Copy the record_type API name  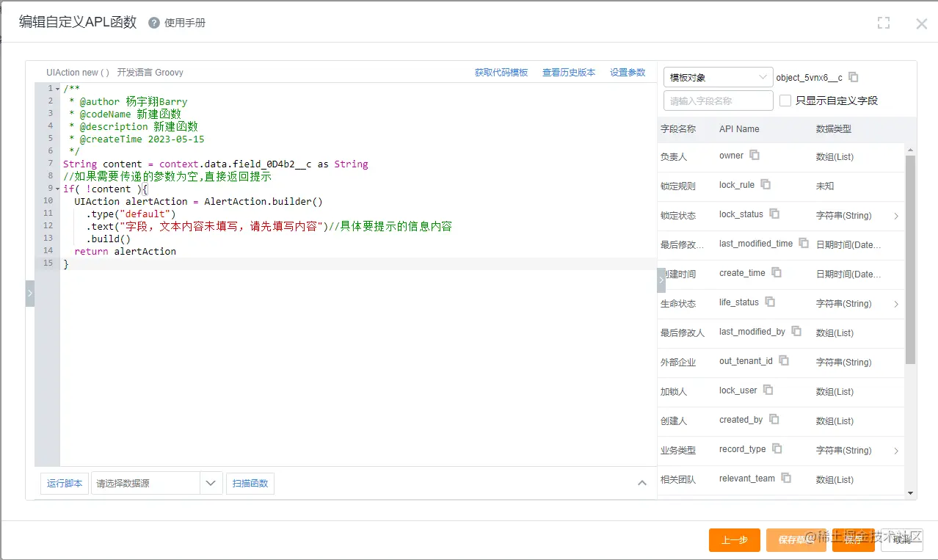777,449
